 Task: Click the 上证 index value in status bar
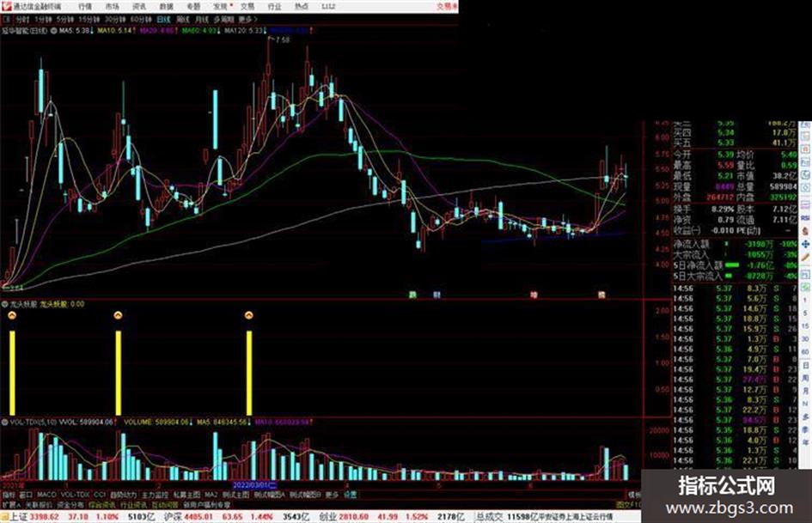44,517
